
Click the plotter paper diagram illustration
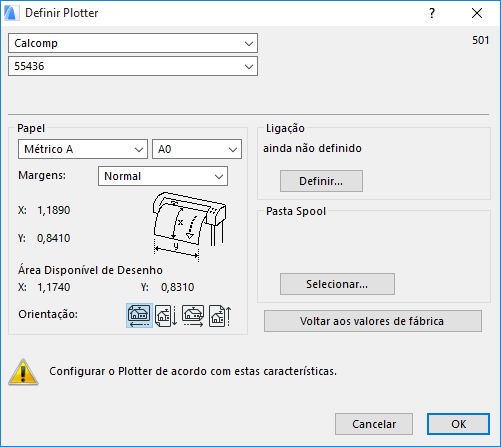(189, 226)
